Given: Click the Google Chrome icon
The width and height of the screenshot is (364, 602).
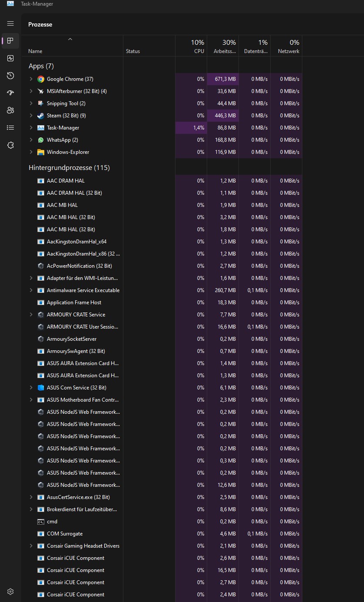Looking at the screenshot, I should tap(41, 79).
